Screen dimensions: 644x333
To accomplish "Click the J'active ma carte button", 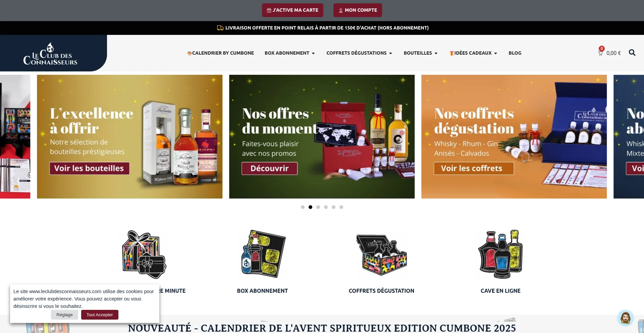I will (292, 10).
